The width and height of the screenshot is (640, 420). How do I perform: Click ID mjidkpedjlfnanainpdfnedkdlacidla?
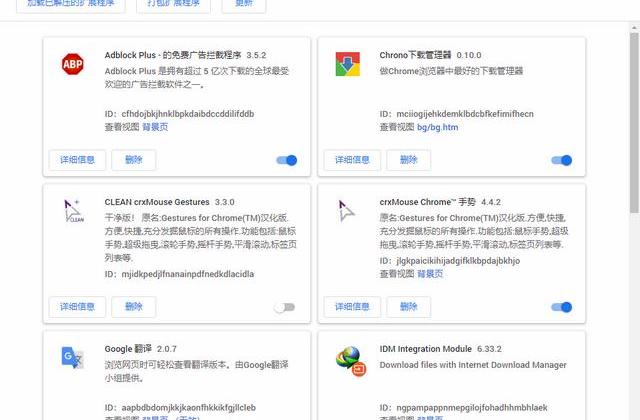[188, 274]
